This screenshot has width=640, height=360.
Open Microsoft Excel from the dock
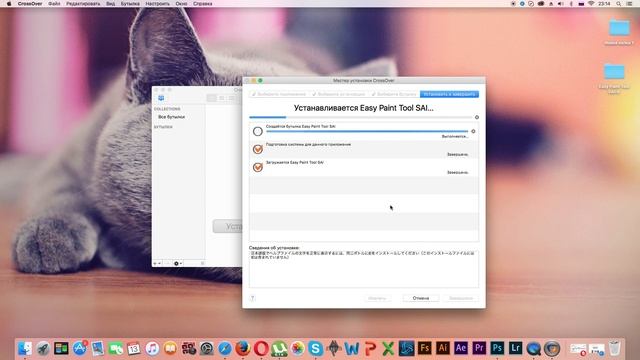point(388,348)
